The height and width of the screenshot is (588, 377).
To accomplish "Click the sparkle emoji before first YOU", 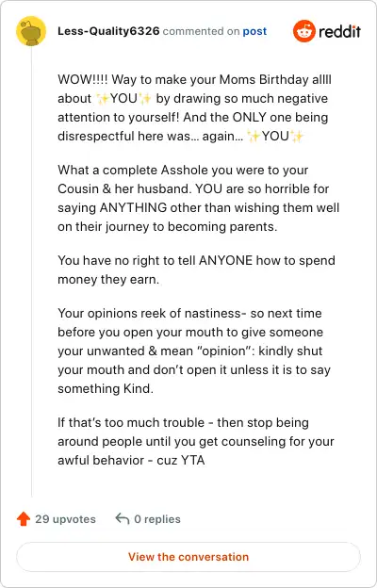I will click(x=103, y=99).
